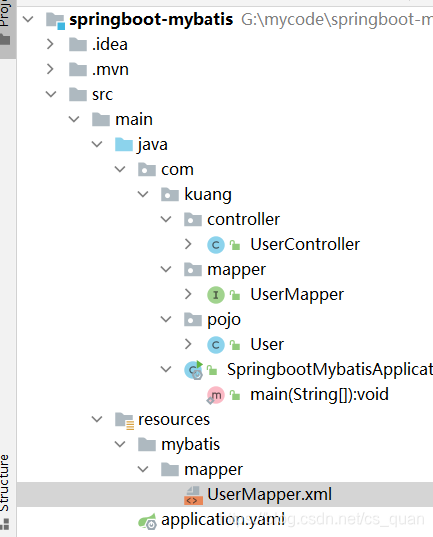
Task: Click the public-access lock icon beside UserMapper
Action: click(235, 295)
